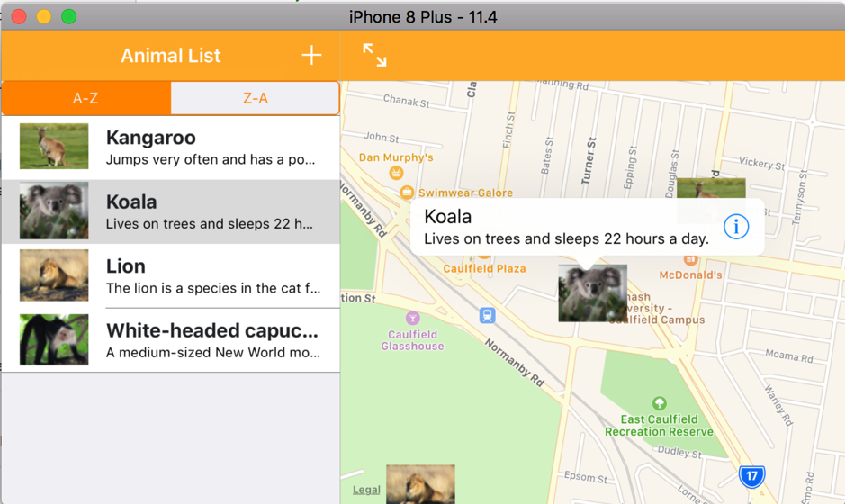Click the train station map icon
Viewport: 845px width, 504px height.
(x=487, y=315)
